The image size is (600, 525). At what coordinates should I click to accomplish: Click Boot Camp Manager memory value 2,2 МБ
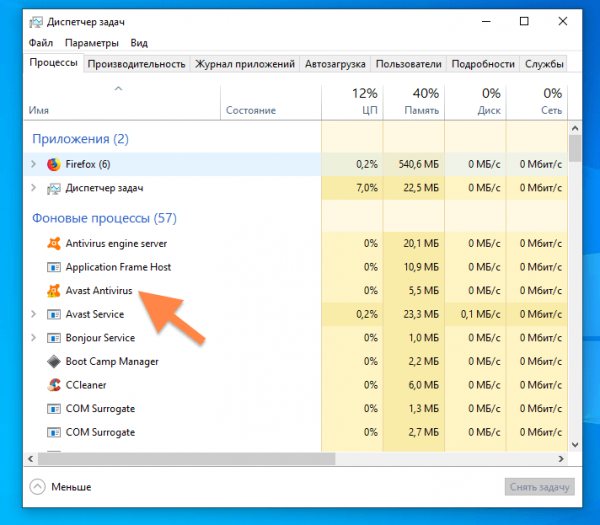tap(424, 362)
